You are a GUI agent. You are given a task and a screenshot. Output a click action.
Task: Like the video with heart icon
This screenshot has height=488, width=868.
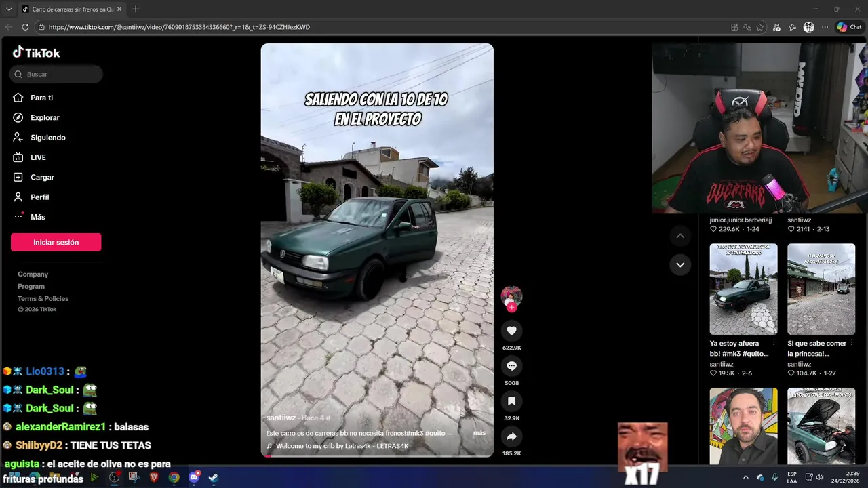pos(511,331)
